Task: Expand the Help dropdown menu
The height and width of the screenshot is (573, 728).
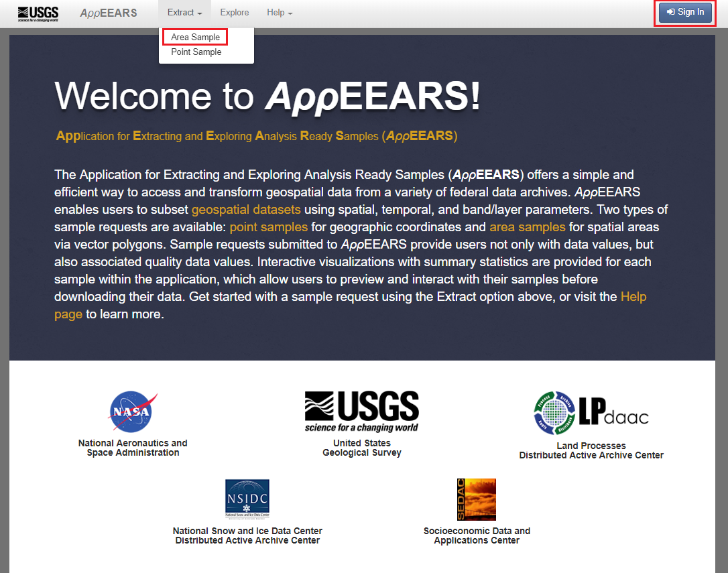Action: point(280,13)
